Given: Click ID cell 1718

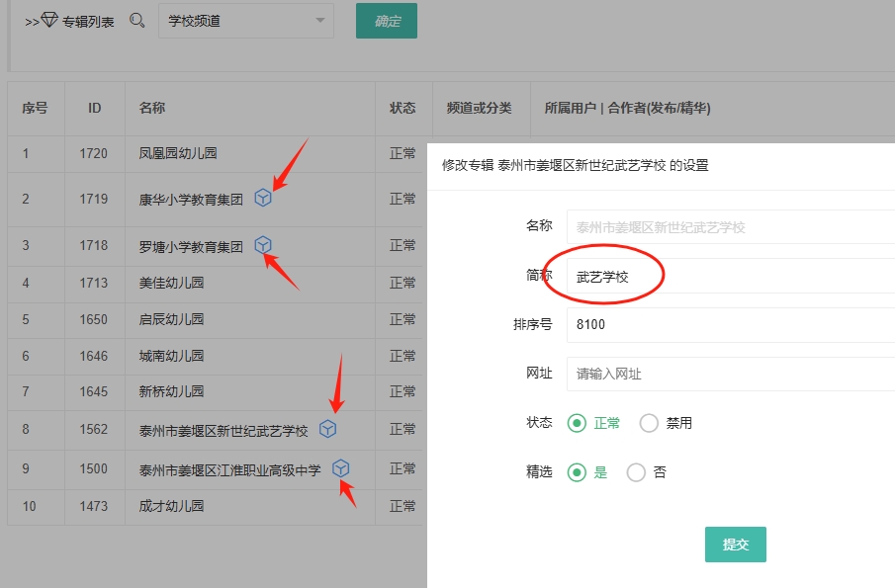Looking at the screenshot, I should pos(94,245).
